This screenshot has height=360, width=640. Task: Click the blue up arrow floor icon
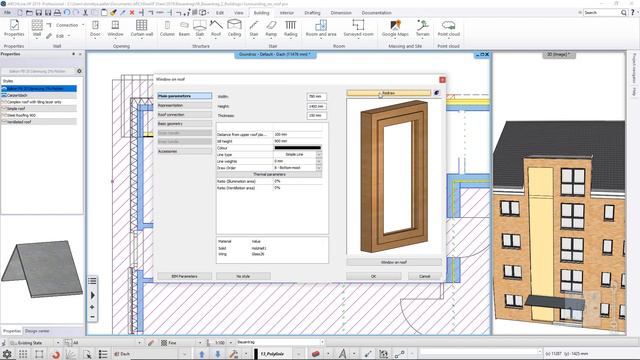click(202, 354)
